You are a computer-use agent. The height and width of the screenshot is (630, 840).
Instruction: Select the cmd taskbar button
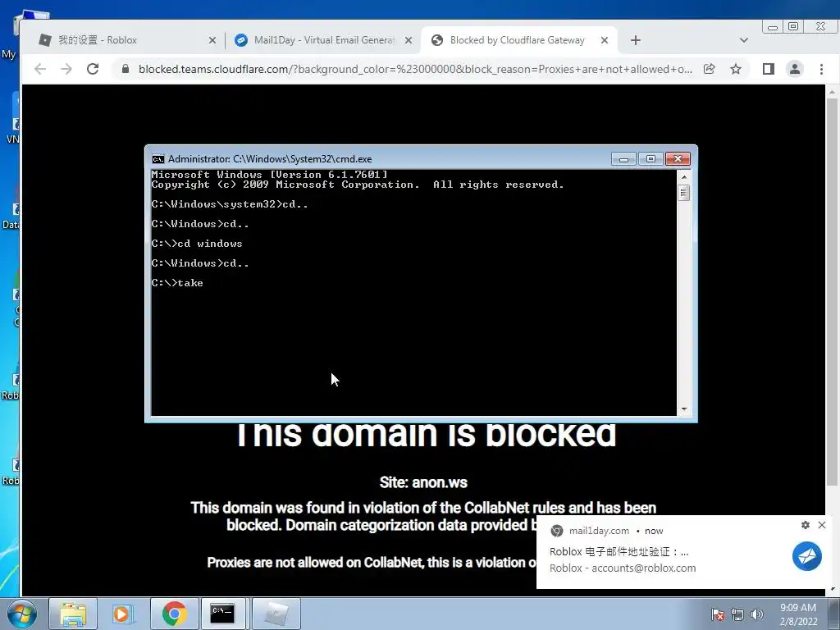(x=222, y=614)
